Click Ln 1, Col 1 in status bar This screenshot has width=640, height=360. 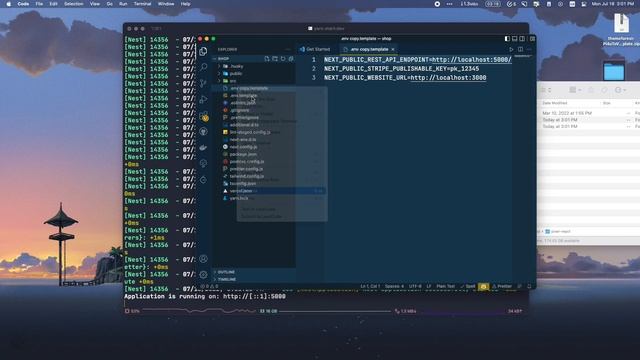click(370, 287)
